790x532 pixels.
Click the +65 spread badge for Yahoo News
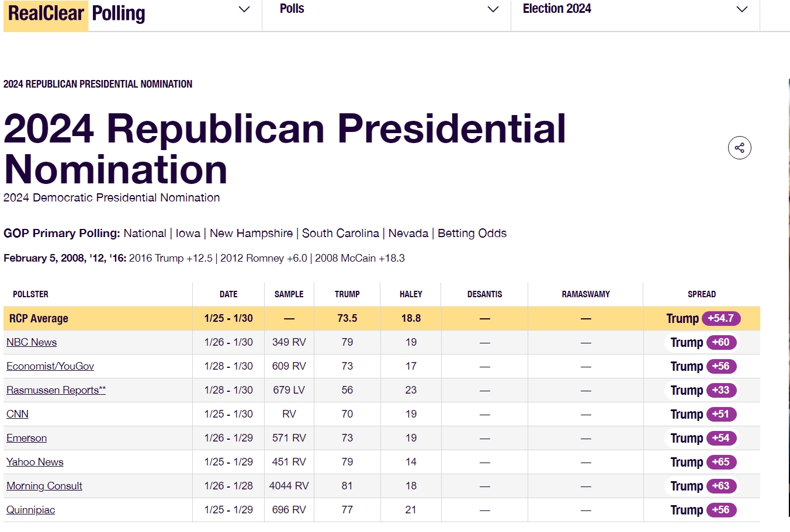pos(721,462)
